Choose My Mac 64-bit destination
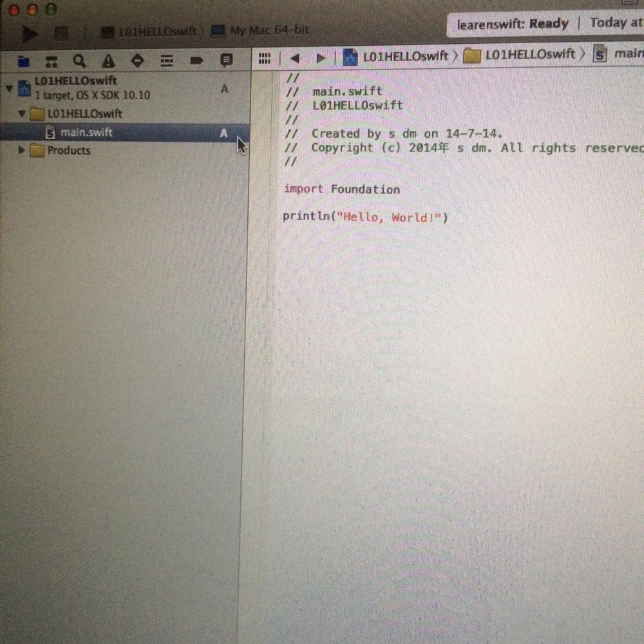This screenshot has height=644, width=644. tap(260, 30)
